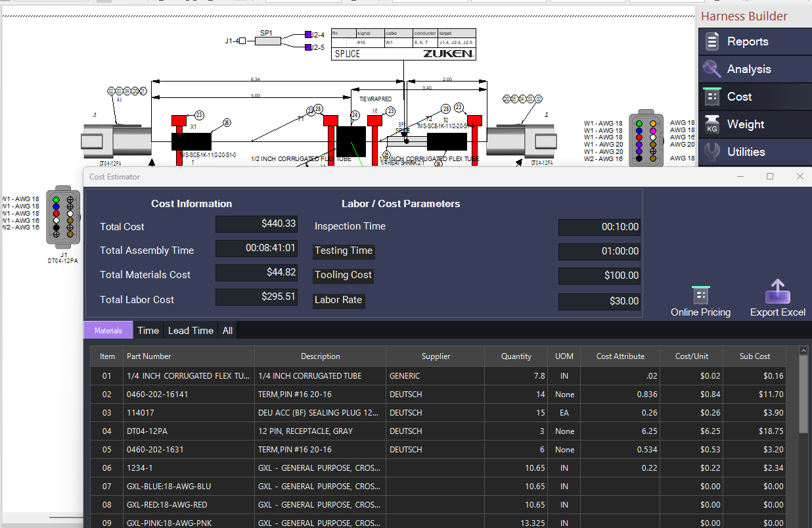Click the Tooling Cost button
Image resolution: width=812 pixels, height=528 pixels.
tap(343, 276)
